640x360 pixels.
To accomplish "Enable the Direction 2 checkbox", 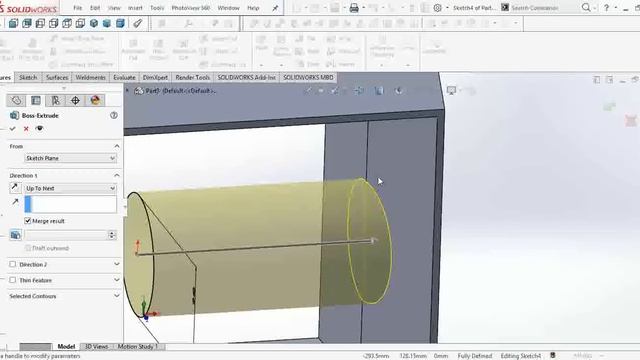I will pyautogui.click(x=13, y=264).
